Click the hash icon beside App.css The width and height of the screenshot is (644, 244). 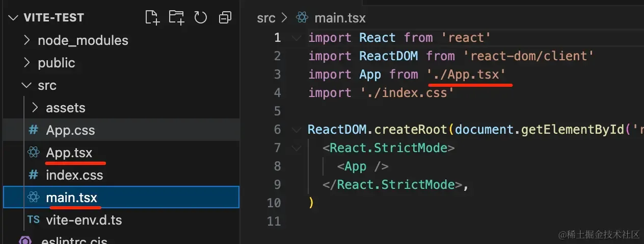pyautogui.click(x=33, y=130)
